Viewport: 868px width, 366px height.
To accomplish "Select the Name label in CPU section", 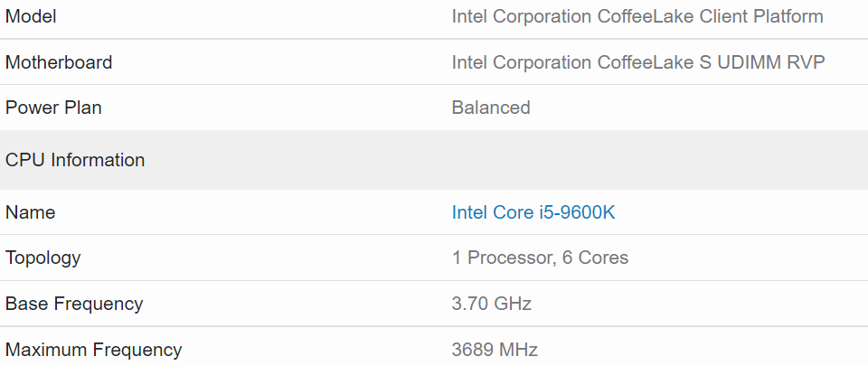I will (30, 212).
